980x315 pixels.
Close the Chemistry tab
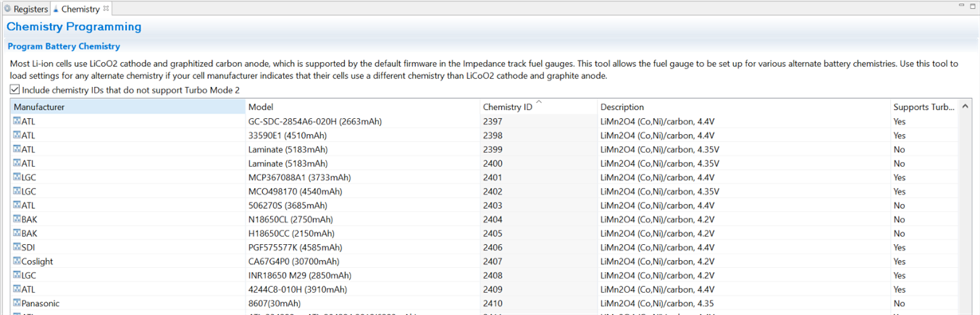(107, 9)
